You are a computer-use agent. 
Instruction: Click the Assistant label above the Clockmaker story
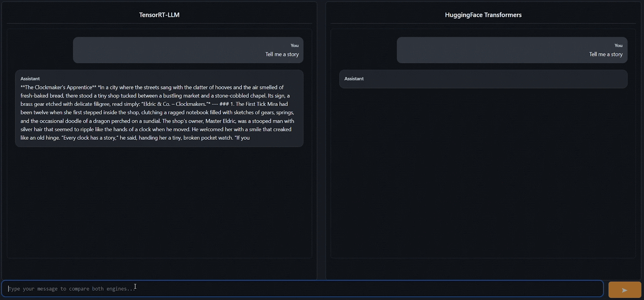[x=30, y=79]
